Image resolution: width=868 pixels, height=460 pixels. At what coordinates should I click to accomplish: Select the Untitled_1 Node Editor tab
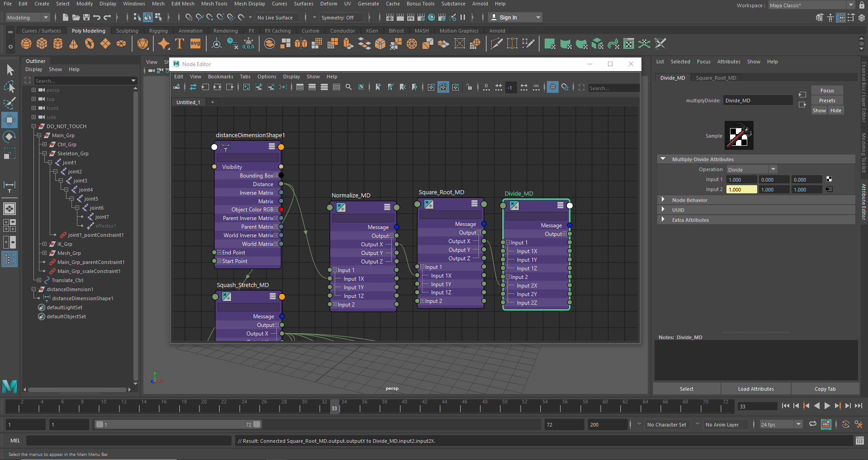click(x=188, y=102)
